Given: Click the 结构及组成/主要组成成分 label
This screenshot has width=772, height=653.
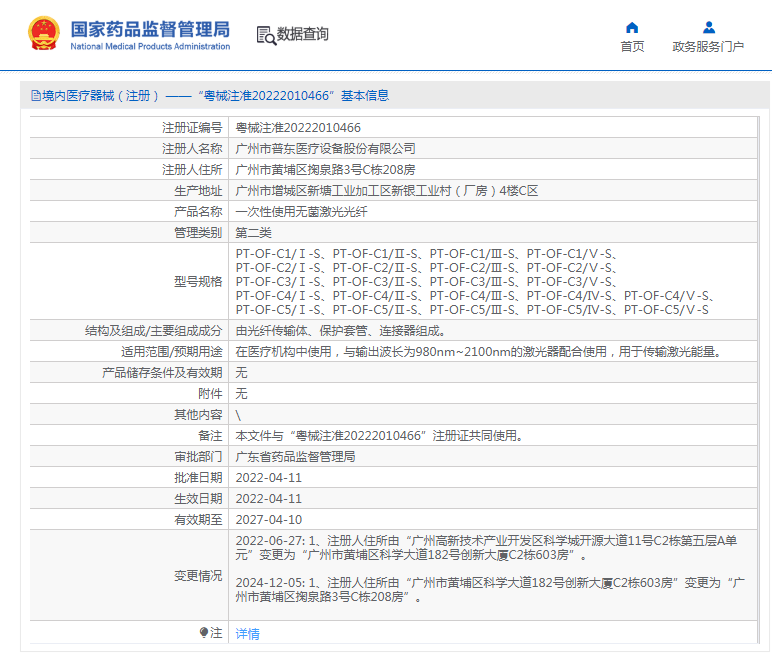Looking at the screenshot, I should pyautogui.click(x=153, y=331).
